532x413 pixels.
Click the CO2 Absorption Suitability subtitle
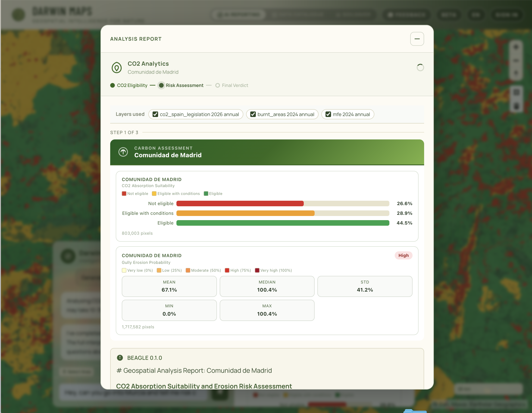148,186
